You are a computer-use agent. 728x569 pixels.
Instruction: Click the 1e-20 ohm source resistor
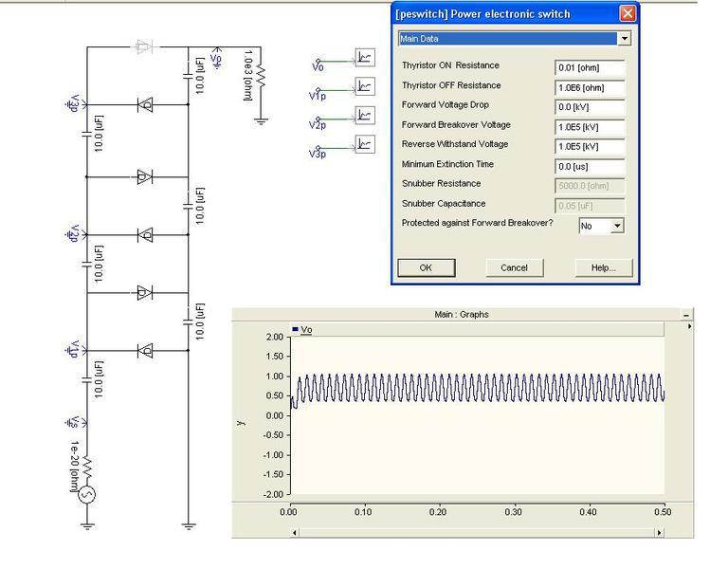point(87,466)
